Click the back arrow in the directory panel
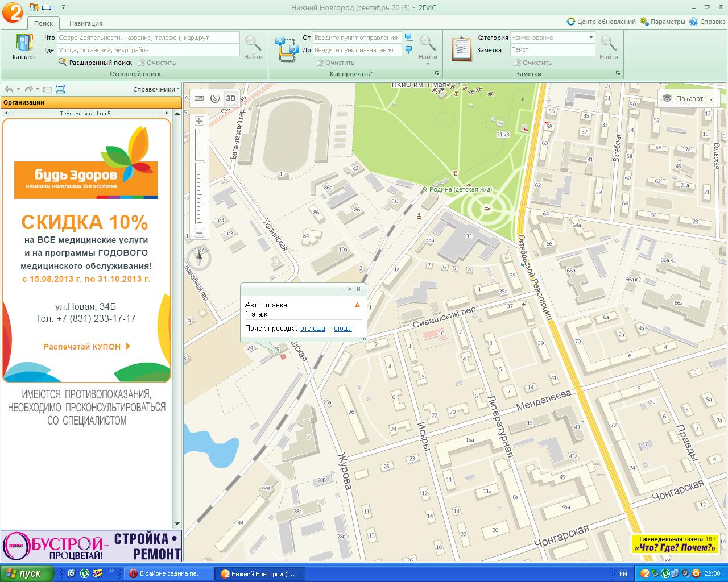This screenshot has width=728, height=582. click(x=9, y=89)
